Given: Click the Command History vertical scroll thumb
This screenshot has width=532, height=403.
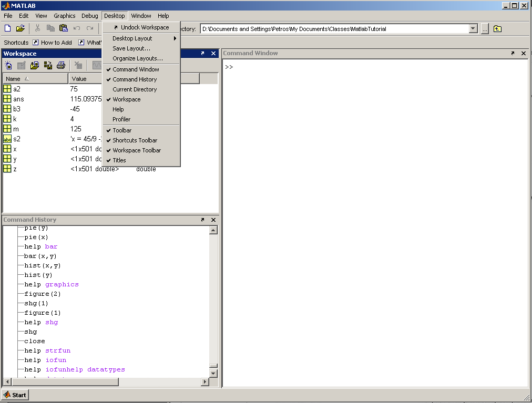Looking at the screenshot, I should [x=213, y=366].
